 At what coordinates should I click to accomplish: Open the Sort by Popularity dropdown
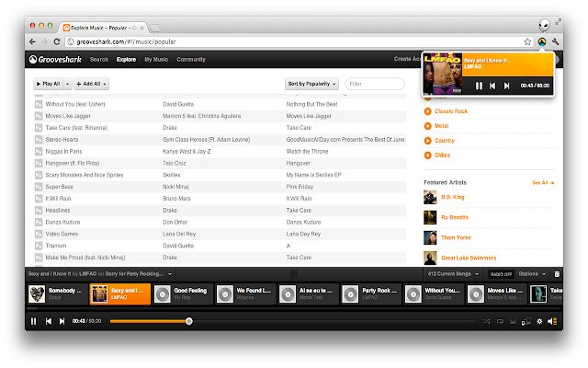[x=311, y=84]
